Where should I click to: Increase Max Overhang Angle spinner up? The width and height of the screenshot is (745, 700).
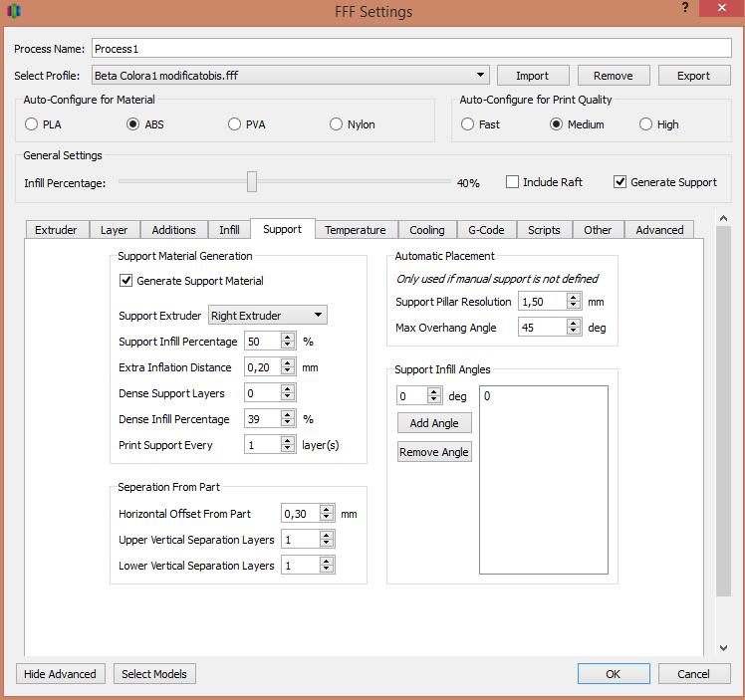574,324
